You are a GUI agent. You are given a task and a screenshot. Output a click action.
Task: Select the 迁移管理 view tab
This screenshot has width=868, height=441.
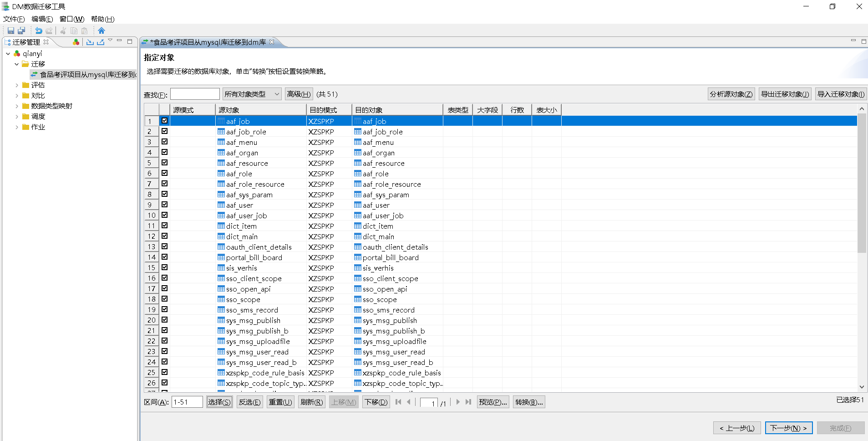26,42
